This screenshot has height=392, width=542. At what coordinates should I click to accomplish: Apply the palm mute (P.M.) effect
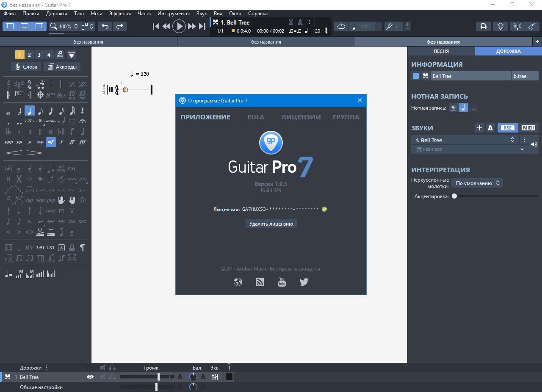point(72,168)
